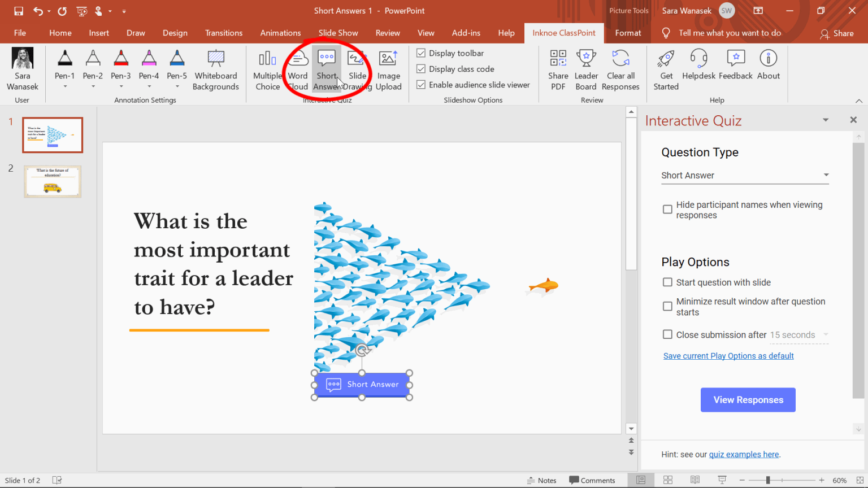Choose the Image Upload quiz tool
This screenshot has height=488, width=868.
(x=388, y=69)
